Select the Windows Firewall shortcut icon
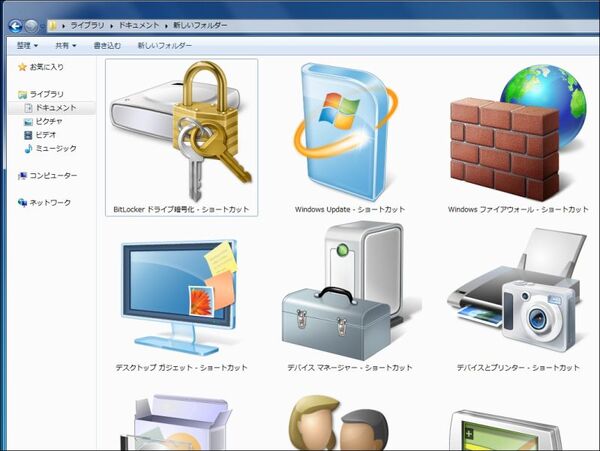 coord(518,133)
